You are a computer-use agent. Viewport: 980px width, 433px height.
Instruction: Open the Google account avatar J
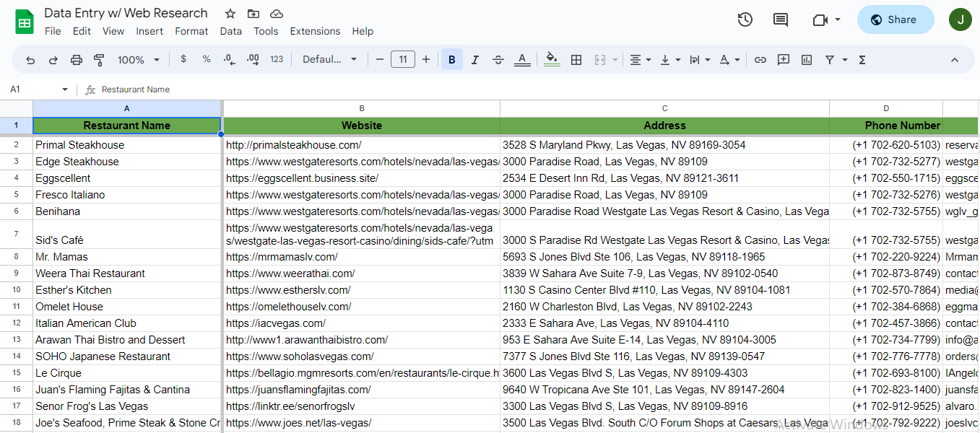(961, 19)
